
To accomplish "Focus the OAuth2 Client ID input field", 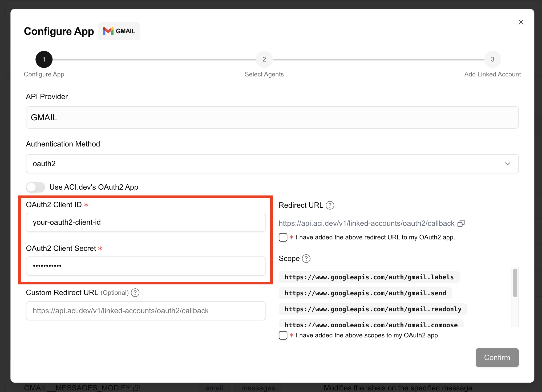I will (x=146, y=222).
